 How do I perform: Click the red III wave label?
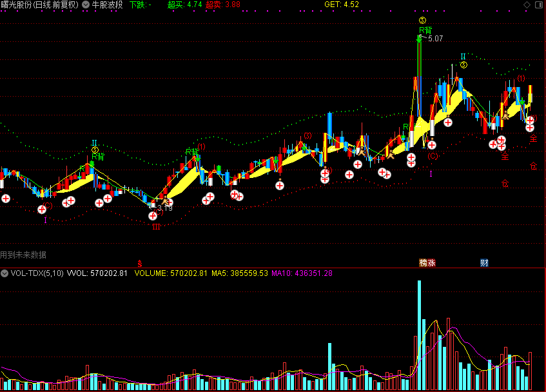point(156,227)
